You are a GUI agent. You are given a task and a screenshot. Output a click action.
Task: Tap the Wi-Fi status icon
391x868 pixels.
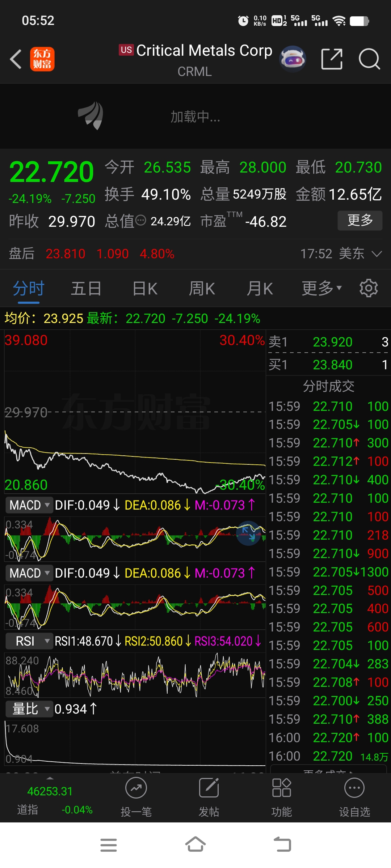click(339, 21)
